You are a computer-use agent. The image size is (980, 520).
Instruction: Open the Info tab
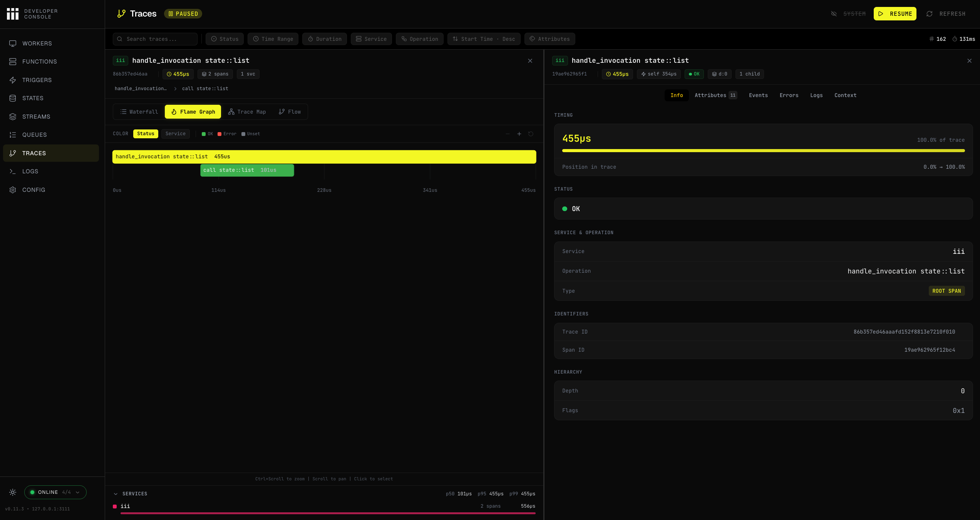(677, 95)
